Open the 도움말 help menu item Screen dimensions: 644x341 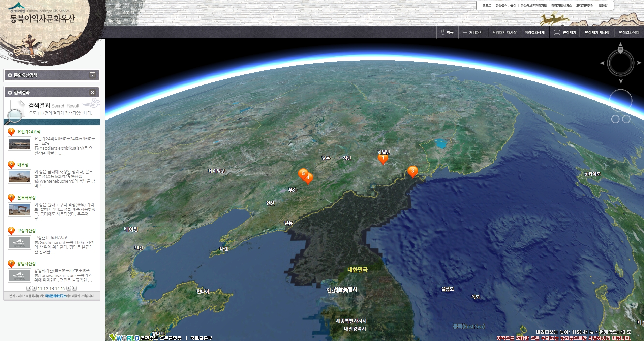pyautogui.click(x=603, y=6)
